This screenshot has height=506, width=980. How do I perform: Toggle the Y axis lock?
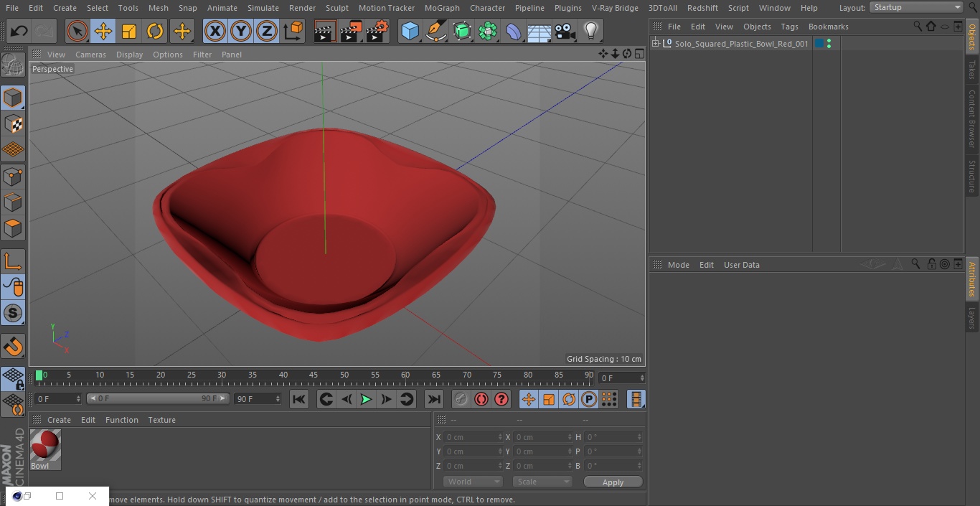pyautogui.click(x=241, y=32)
